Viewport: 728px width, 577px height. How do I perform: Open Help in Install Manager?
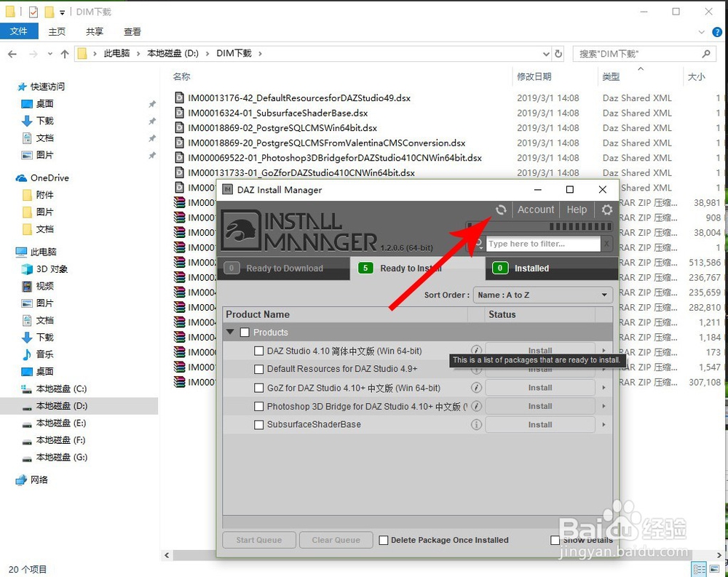tap(577, 210)
